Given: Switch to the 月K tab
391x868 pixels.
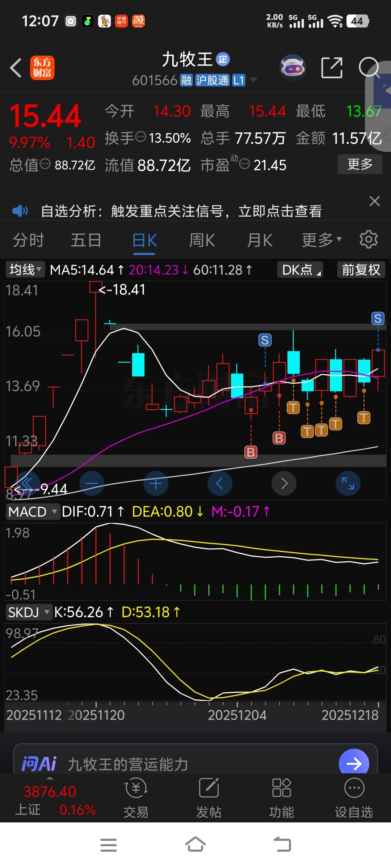Looking at the screenshot, I should (x=260, y=240).
